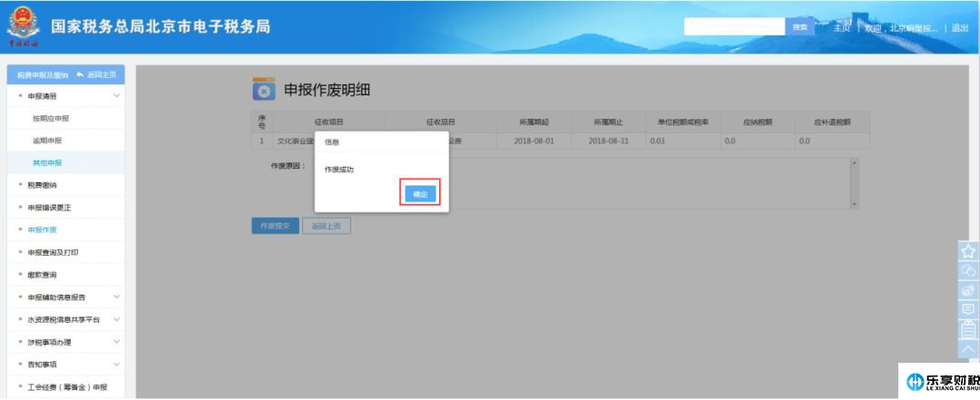The image size is (980, 400).
Task: Open the 申报错误更正 menu item
Action: [49, 208]
